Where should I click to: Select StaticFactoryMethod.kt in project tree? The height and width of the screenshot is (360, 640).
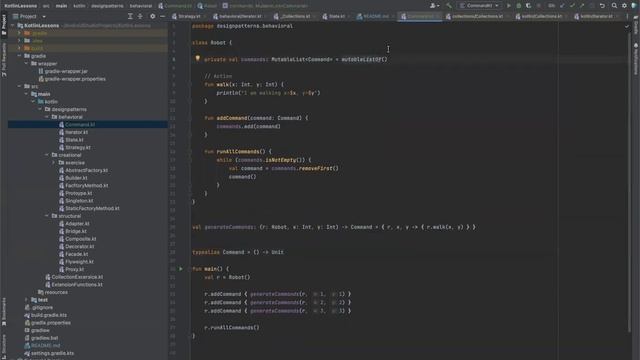92,208
